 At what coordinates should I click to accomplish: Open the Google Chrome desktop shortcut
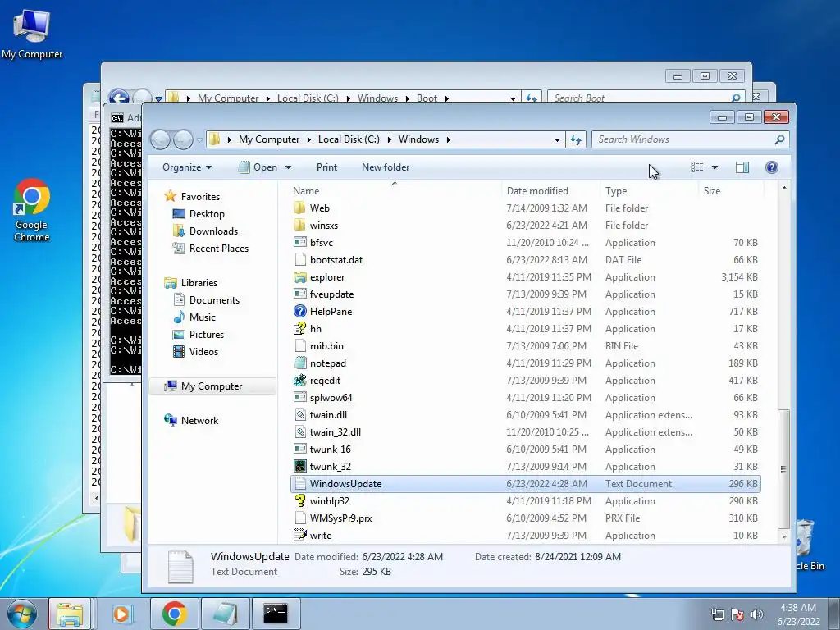pos(32,210)
